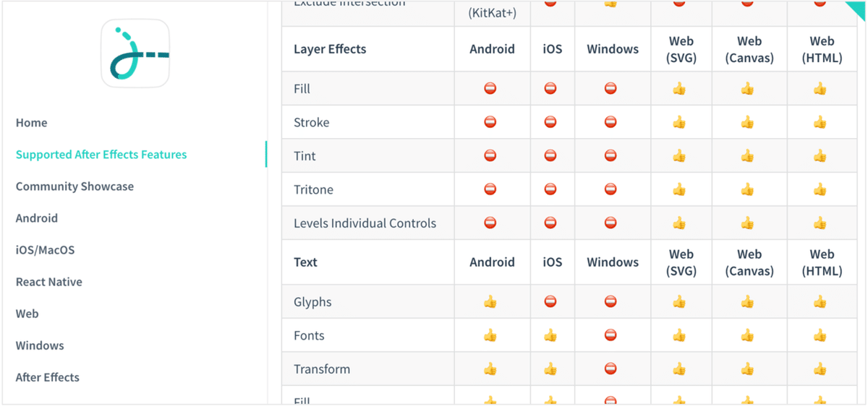Click the no-entry icon for Glyphs under iOS
The width and height of the screenshot is (868, 409).
click(550, 302)
